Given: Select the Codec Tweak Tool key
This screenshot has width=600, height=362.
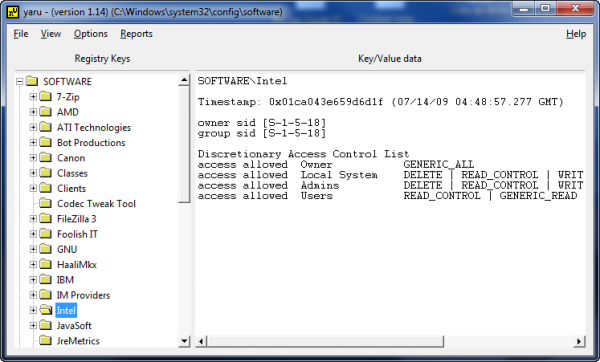Looking at the screenshot, I should (x=96, y=204).
